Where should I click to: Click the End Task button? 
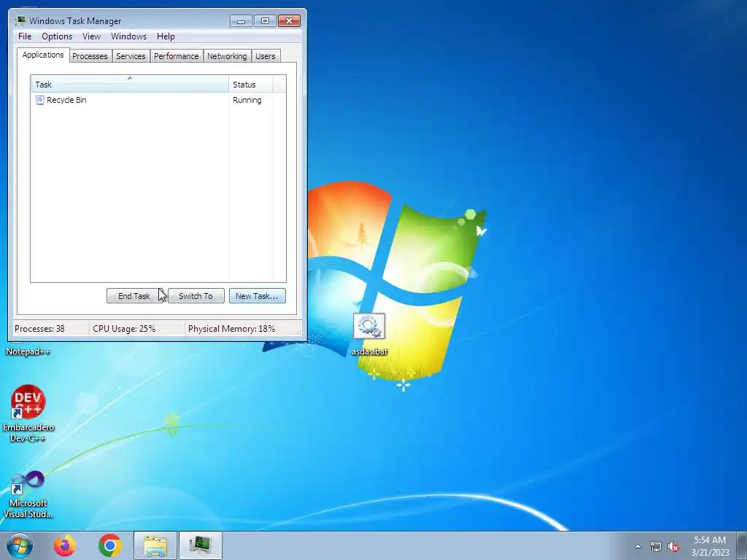tap(134, 296)
